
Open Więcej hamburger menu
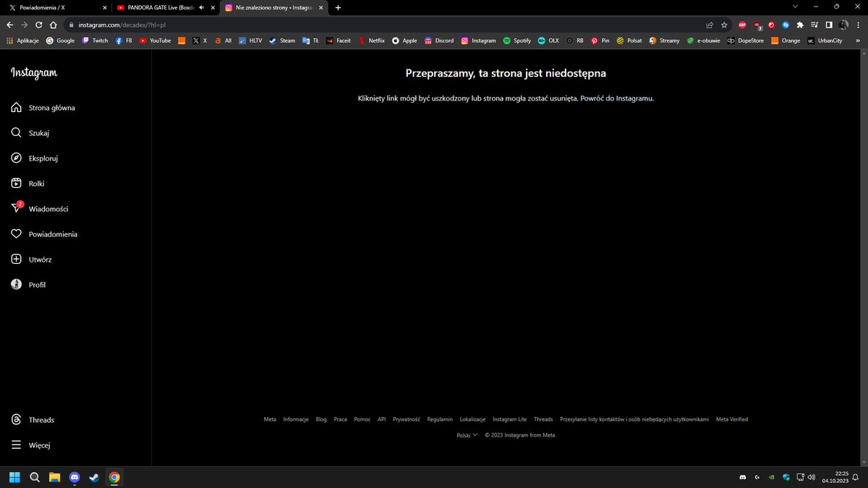coord(30,445)
